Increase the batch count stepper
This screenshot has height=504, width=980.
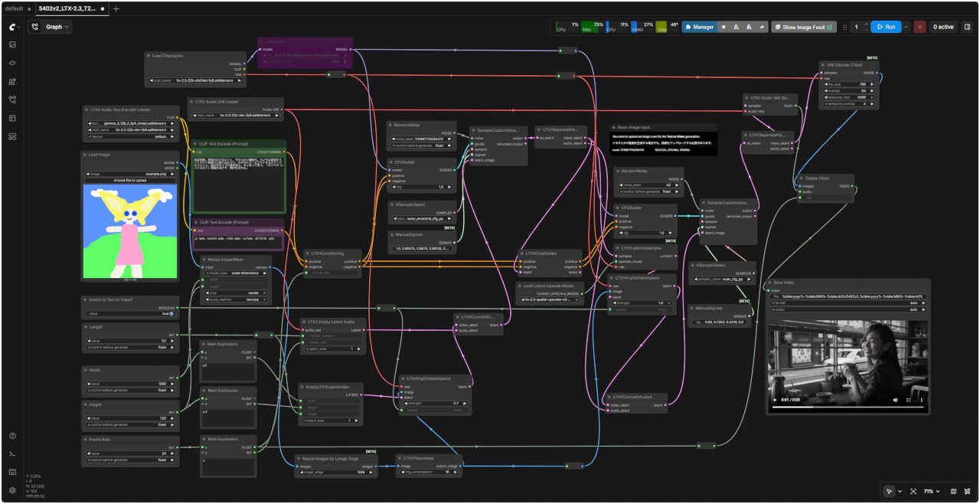point(866,24)
